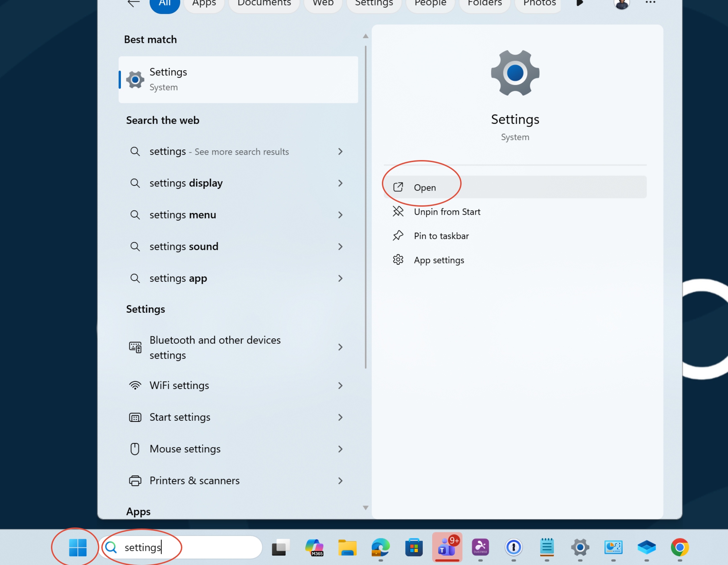Click Open for the Settings app

[424, 187]
